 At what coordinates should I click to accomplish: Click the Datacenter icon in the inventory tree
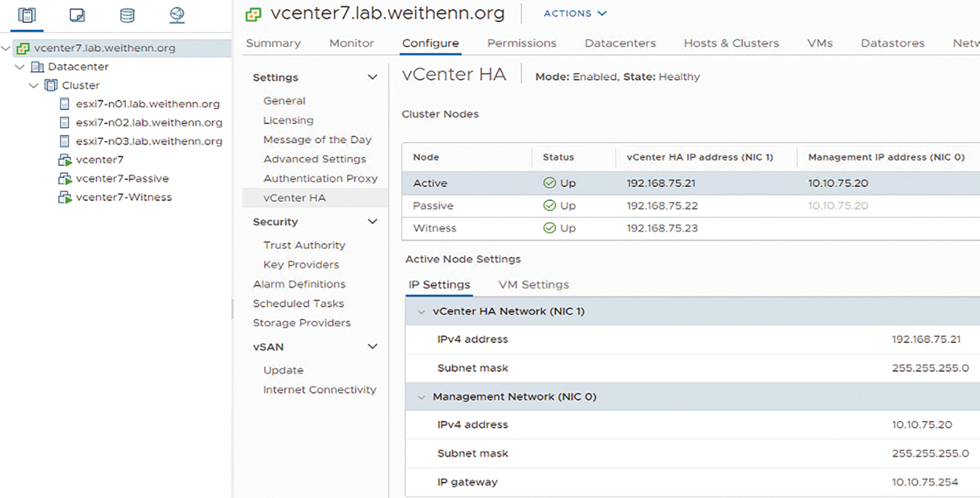(37, 67)
